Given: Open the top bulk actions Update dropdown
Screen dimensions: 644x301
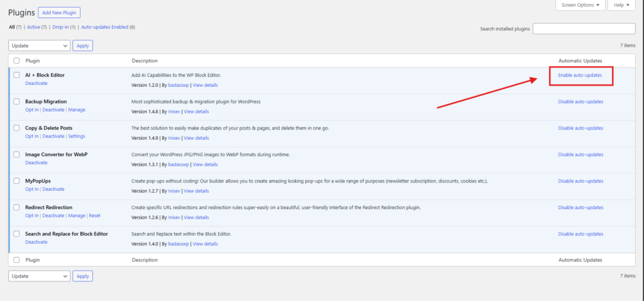Looking at the screenshot, I should 39,45.
